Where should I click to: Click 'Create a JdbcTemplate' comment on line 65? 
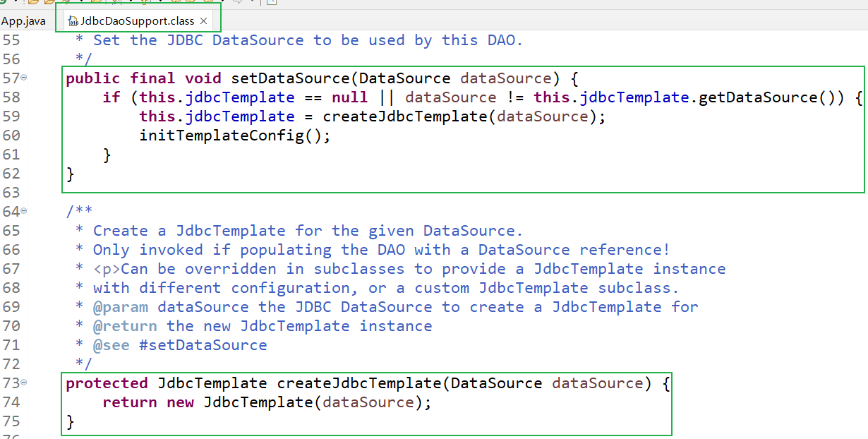pyautogui.click(x=189, y=230)
